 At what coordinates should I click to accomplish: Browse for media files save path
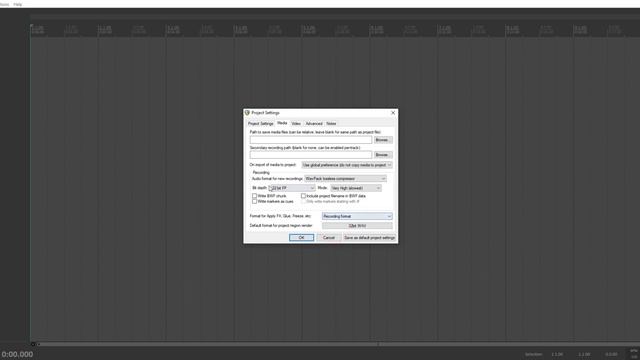pos(383,140)
